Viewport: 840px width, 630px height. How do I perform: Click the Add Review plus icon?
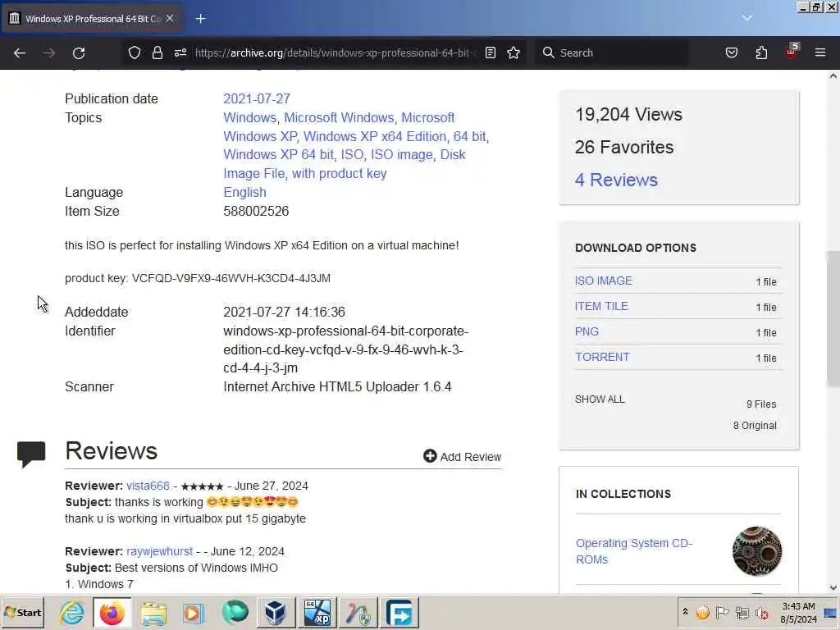(430, 456)
